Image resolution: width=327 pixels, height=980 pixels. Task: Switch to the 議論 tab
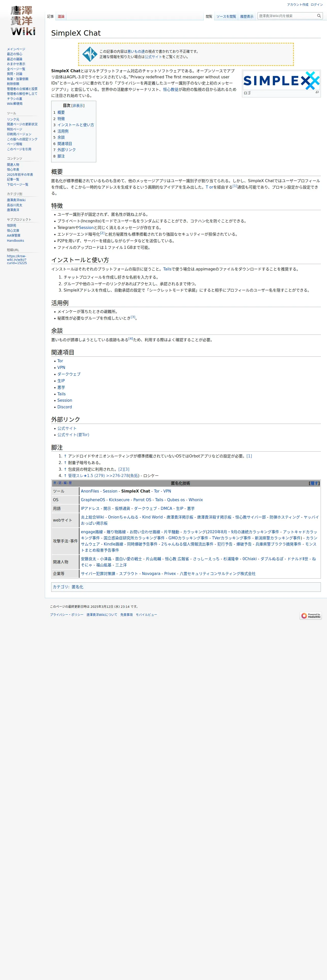61,17
